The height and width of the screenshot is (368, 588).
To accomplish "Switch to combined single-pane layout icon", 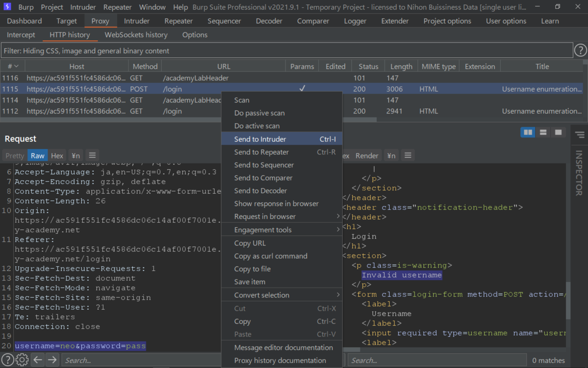I will (x=558, y=132).
